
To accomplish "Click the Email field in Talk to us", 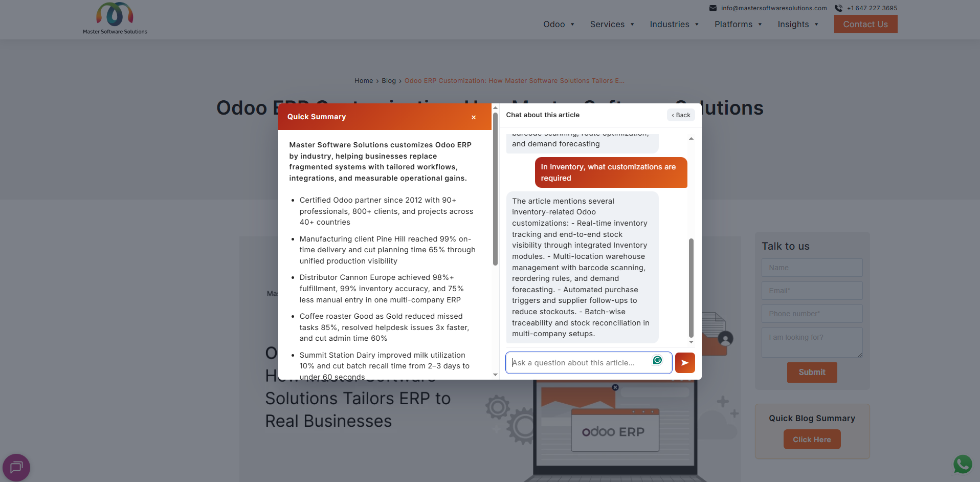I will pyautogui.click(x=812, y=291).
